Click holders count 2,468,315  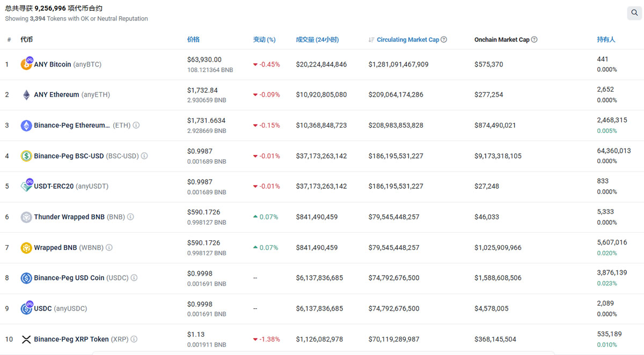(612, 120)
